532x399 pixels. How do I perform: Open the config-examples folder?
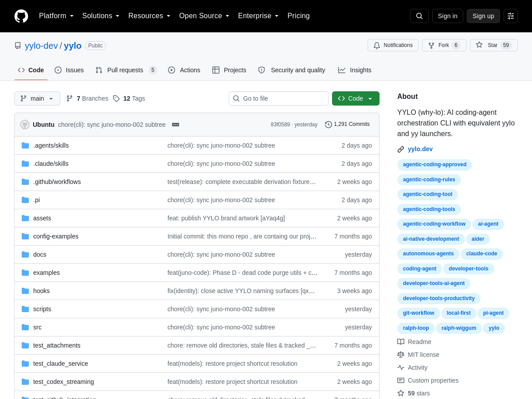[x=56, y=236]
